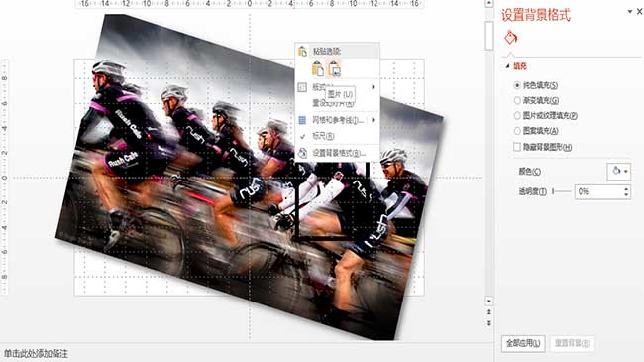Collapse the 填充 section triangle
Image resolution: width=644 pixels, height=362 pixels.
(507, 66)
